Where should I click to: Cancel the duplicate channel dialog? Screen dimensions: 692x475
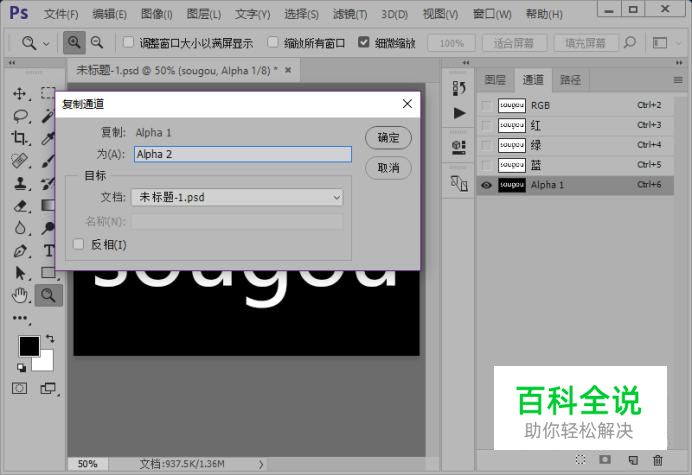[388, 168]
